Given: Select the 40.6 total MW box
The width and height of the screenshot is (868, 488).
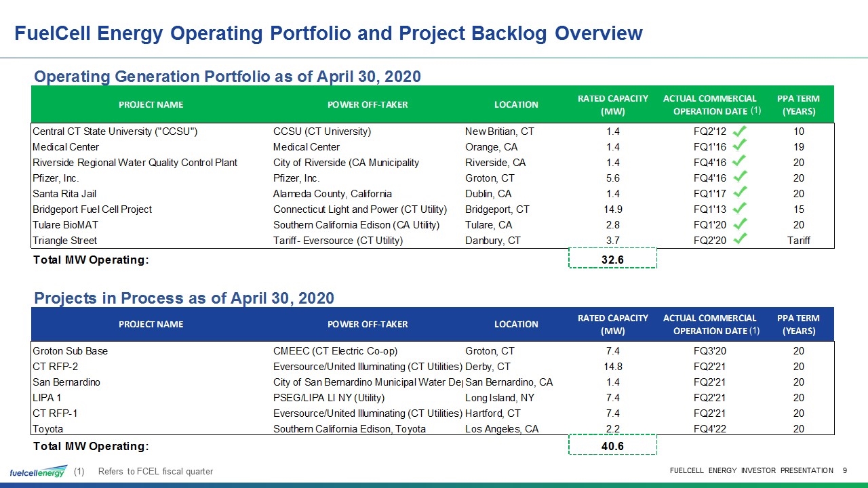Looking at the screenshot, I should point(612,445).
